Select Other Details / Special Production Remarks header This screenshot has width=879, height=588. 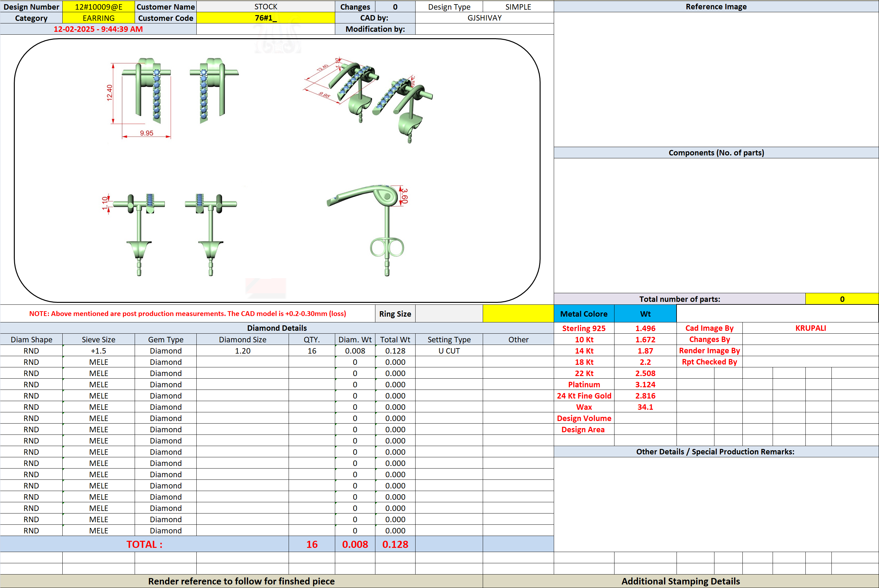click(x=716, y=452)
